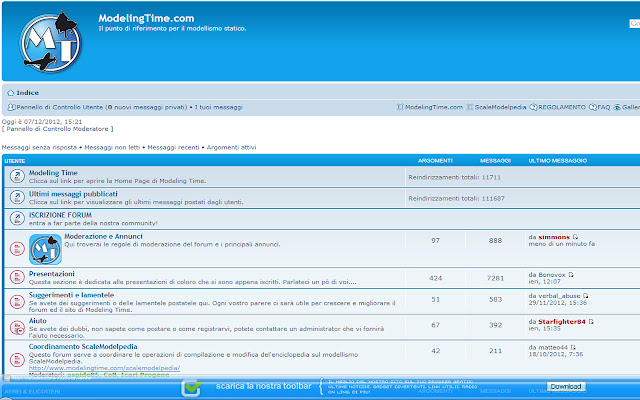
Task: Click the FAQ question-mark icon
Action: (593, 107)
